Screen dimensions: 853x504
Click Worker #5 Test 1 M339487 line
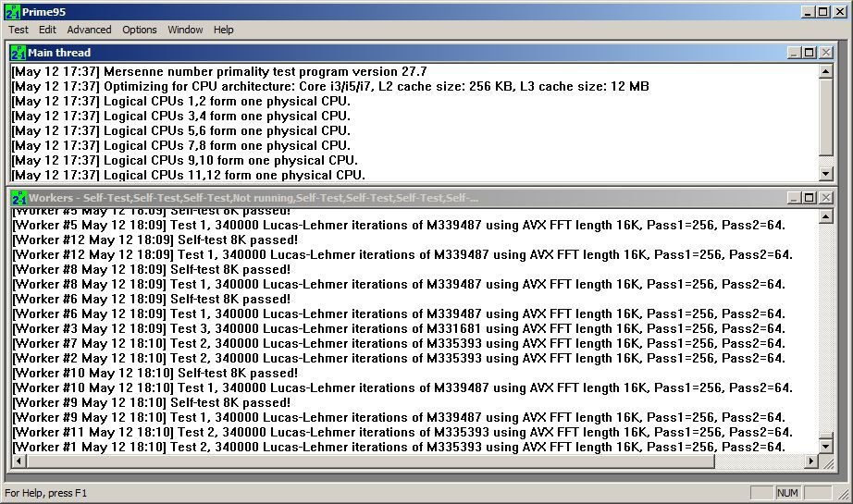(399, 225)
